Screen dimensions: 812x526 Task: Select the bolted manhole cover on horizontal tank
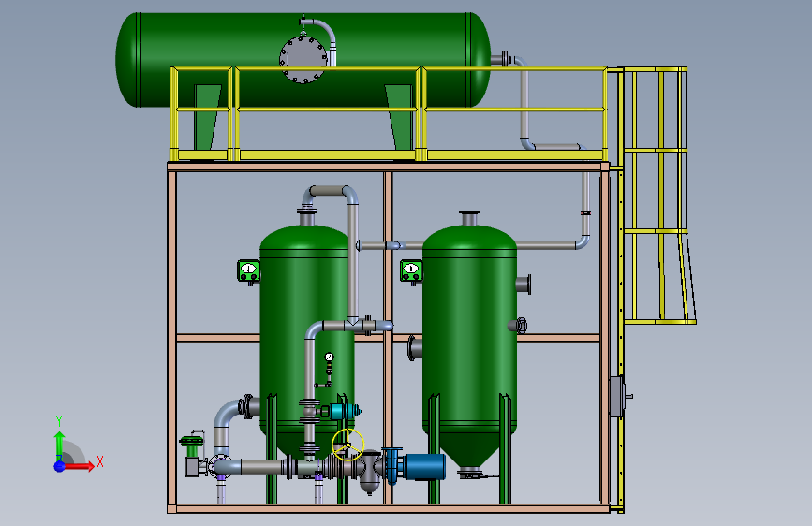click(x=303, y=59)
